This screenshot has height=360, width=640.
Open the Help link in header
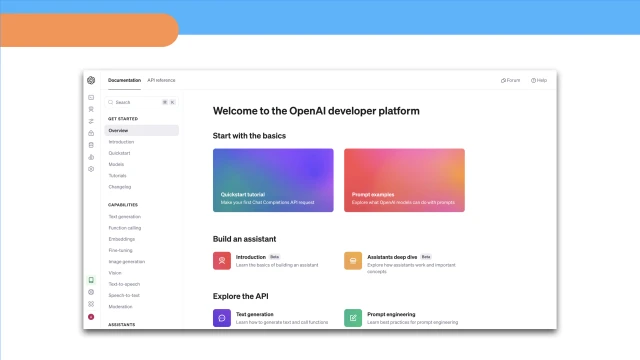tap(539, 80)
